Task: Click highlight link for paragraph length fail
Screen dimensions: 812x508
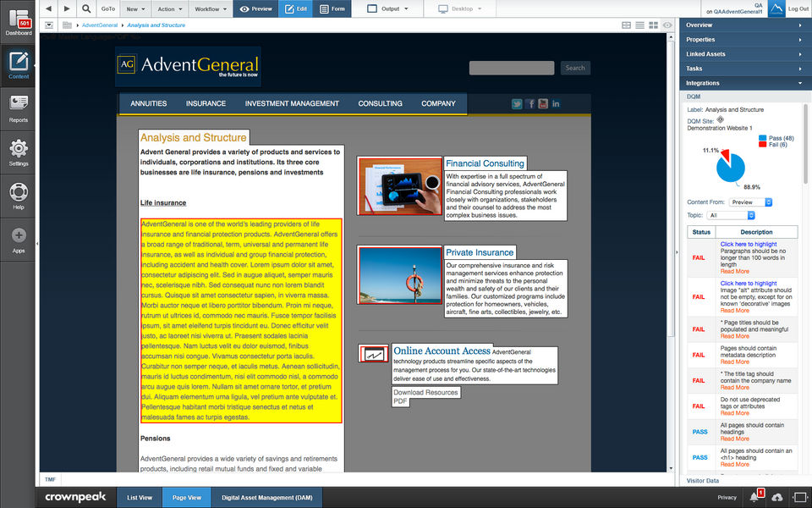Action: 749,244
